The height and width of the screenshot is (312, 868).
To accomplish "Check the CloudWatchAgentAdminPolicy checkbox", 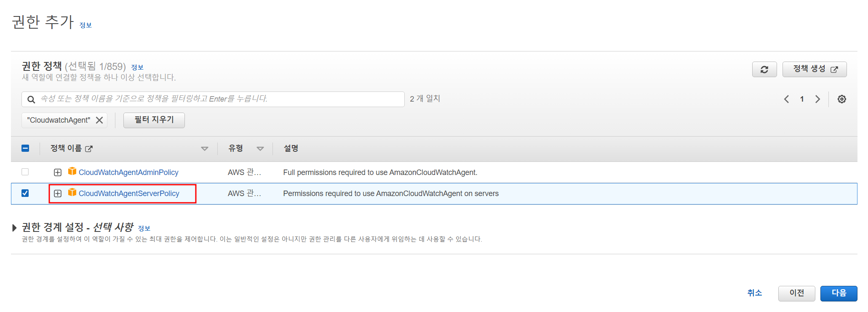I will 25,172.
